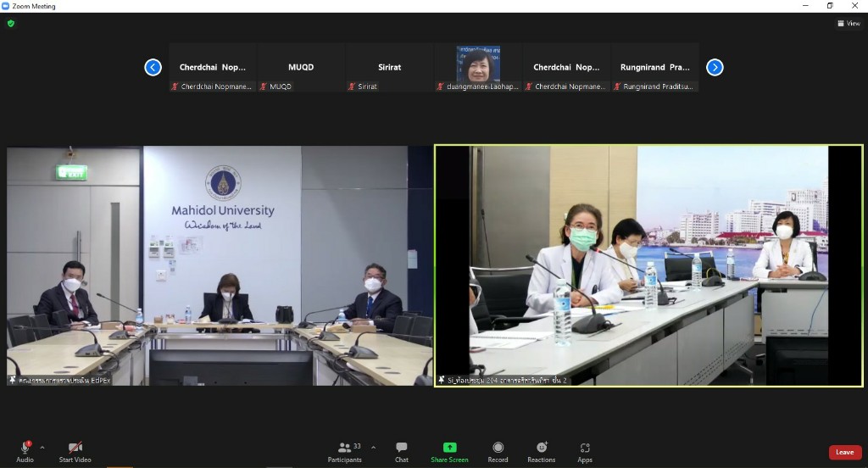Select the Sirirat participant tile
Image resolution: width=868 pixels, height=468 pixels.
point(389,67)
